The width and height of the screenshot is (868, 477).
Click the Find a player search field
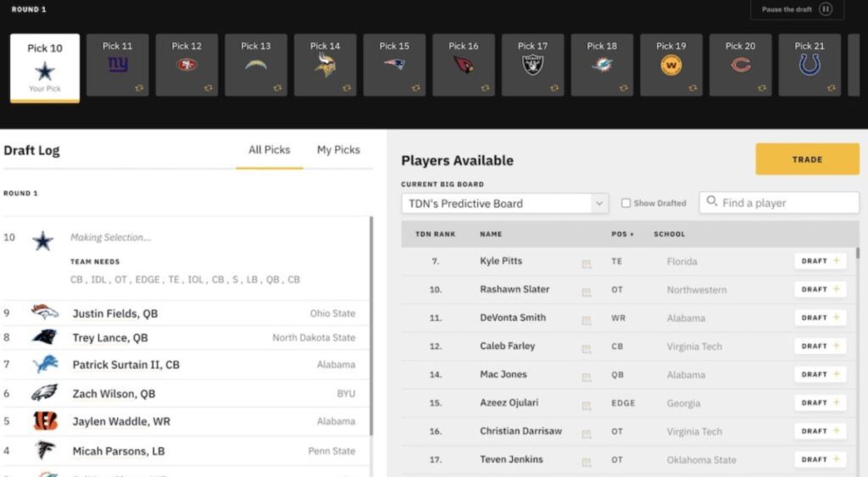coord(780,202)
